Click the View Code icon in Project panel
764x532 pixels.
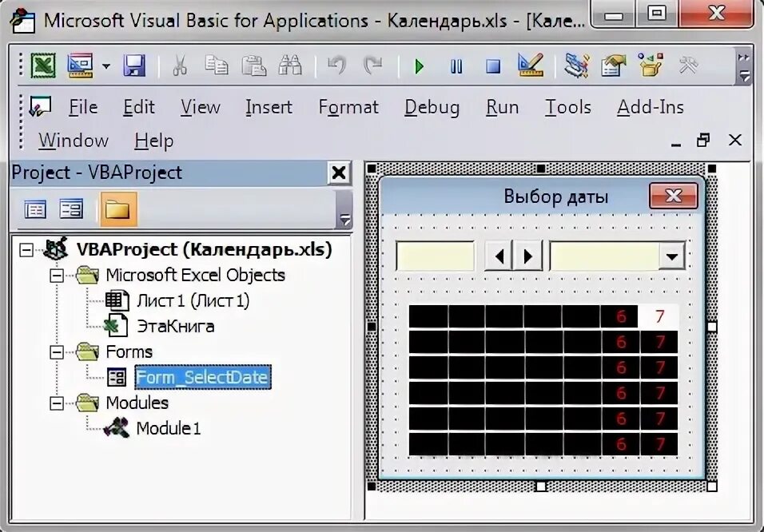pyautogui.click(x=35, y=209)
